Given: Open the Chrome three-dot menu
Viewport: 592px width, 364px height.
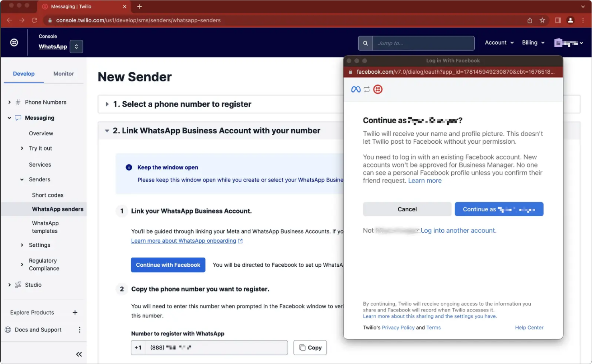Looking at the screenshot, I should 583,20.
